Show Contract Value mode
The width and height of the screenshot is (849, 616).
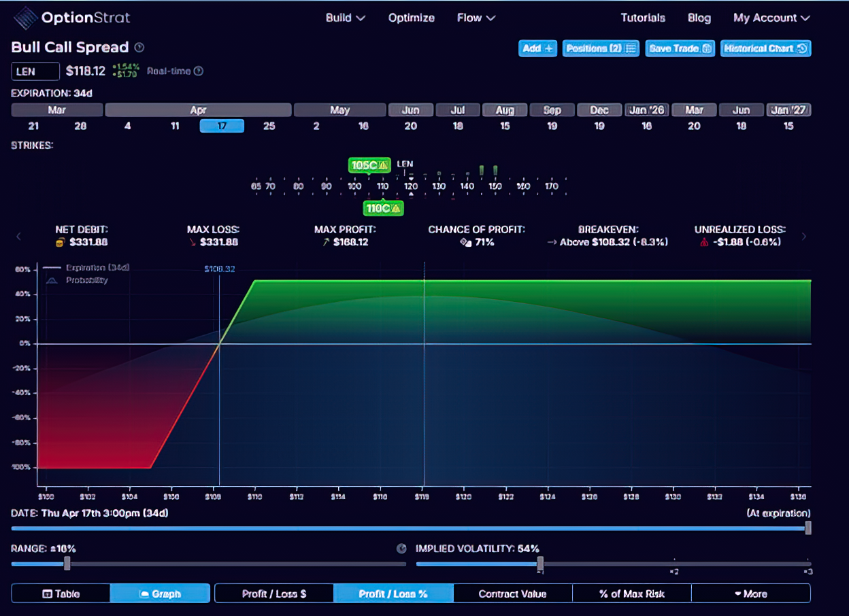(x=512, y=594)
